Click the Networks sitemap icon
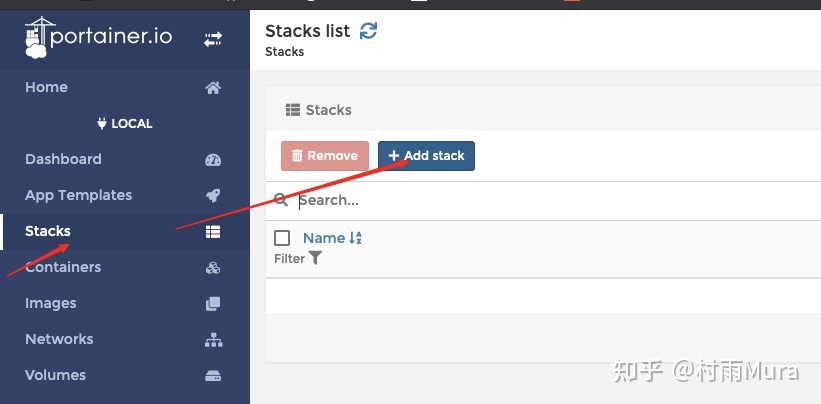 [213, 339]
